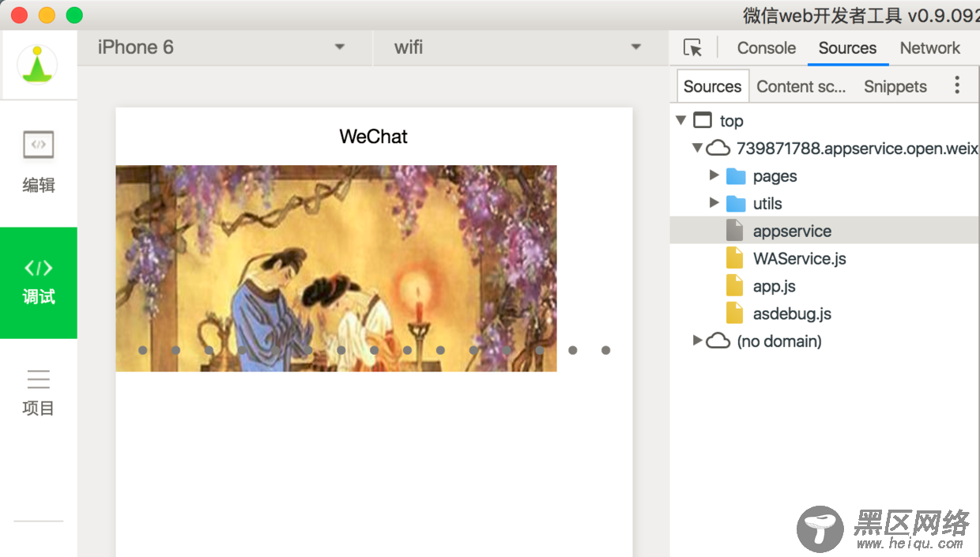Image resolution: width=980 pixels, height=557 pixels.
Task: Open the Network tab
Action: [x=930, y=48]
